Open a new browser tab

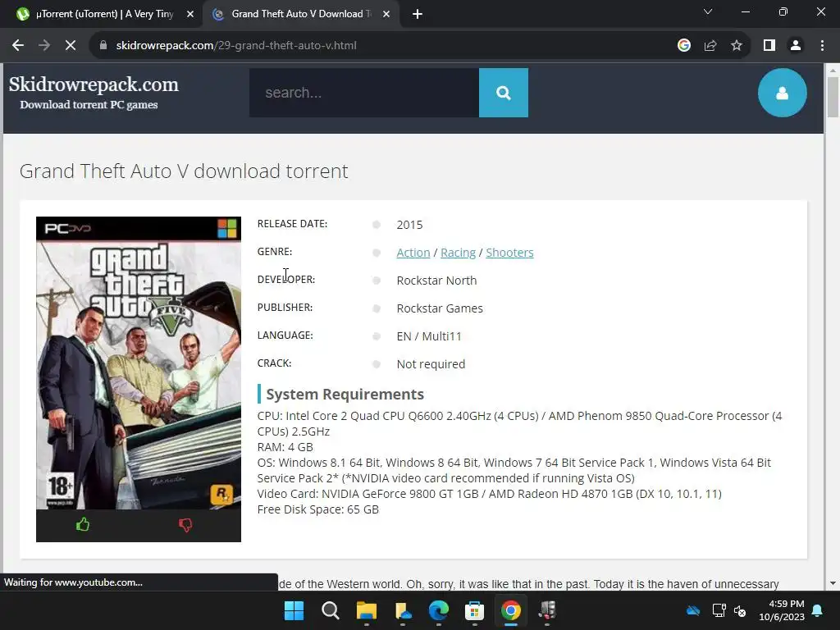click(x=418, y=14)
